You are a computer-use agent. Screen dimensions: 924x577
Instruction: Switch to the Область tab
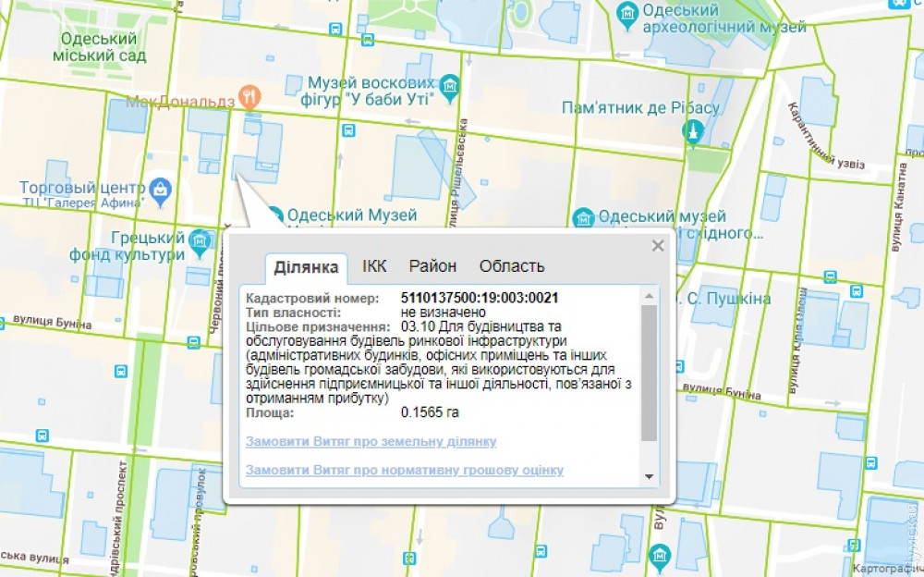(511, 266)
